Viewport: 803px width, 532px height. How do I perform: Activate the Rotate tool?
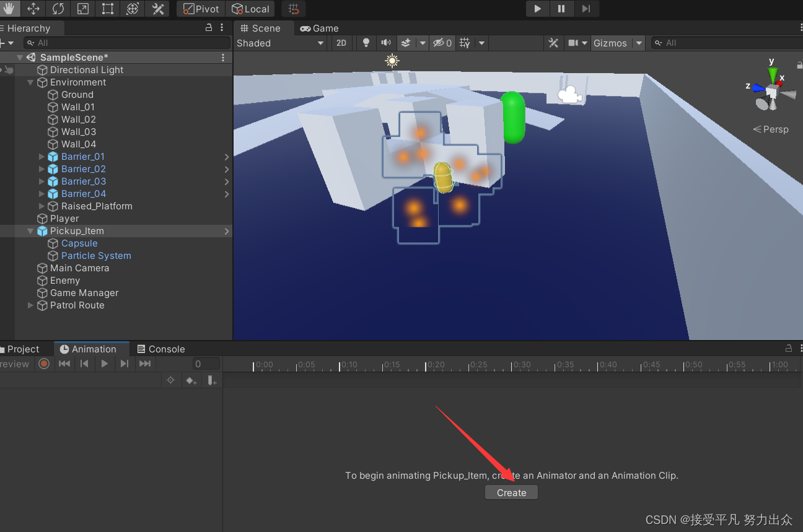pyautogui.click(x=58, y=9)
